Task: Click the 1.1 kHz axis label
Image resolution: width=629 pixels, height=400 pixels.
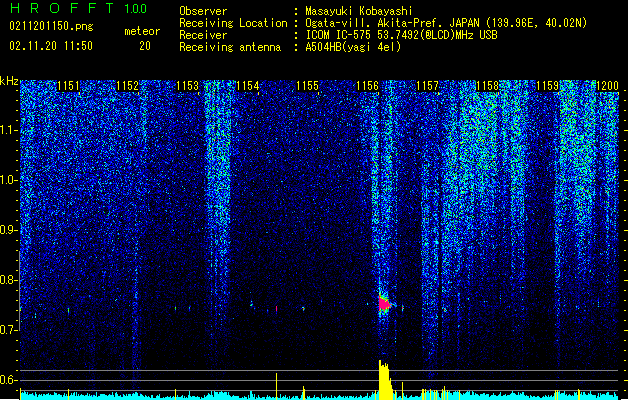Action: click(x=9, y=130)
